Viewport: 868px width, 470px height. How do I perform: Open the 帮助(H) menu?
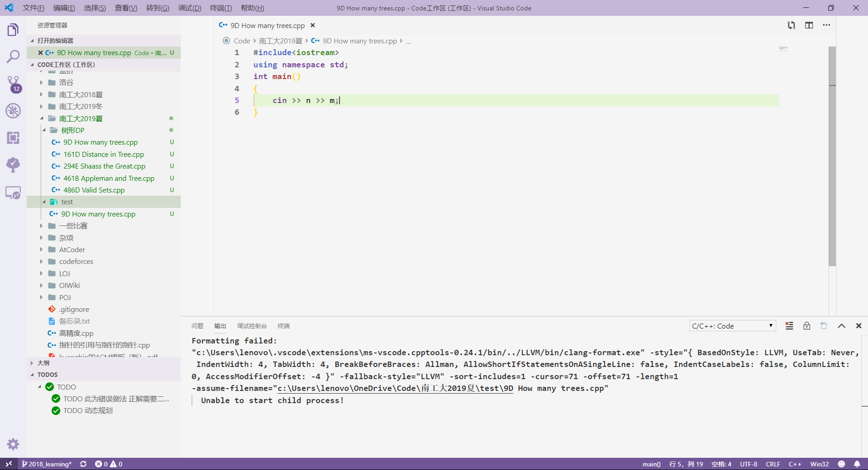tap(252, 8)
